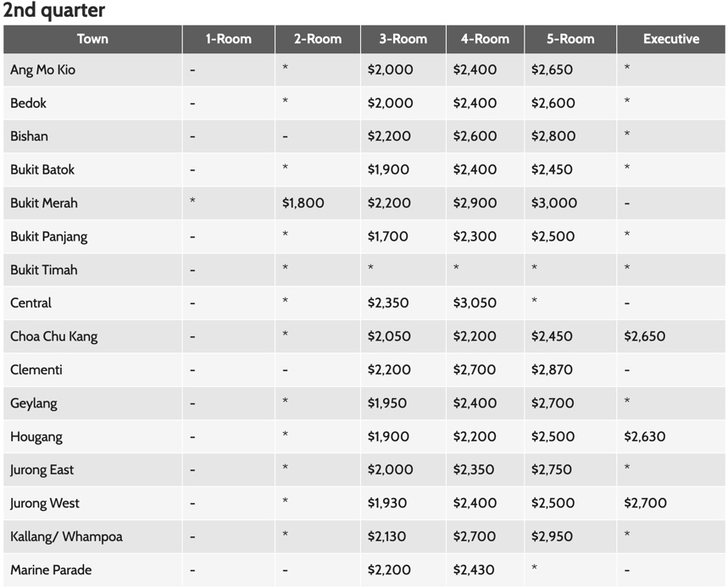Click the 4-Room column header
Screen dimensions: 728x587
pos(485,39)
